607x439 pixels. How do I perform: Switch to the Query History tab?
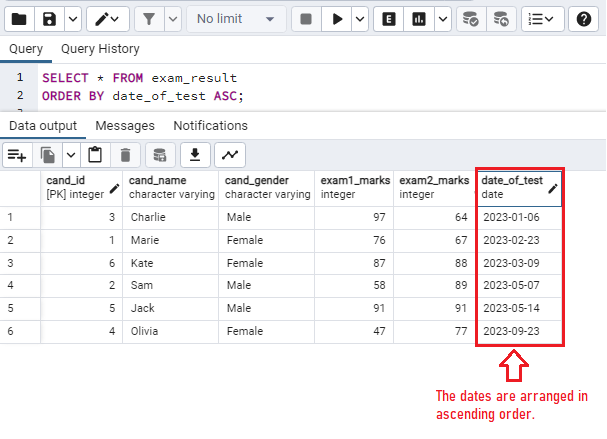pos(100,49)
